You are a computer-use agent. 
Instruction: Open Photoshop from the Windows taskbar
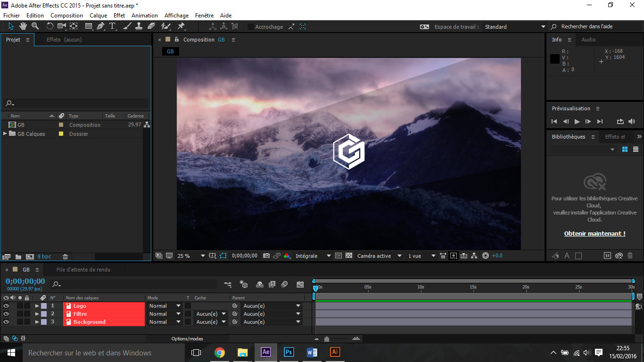click(x=289, y=352)
